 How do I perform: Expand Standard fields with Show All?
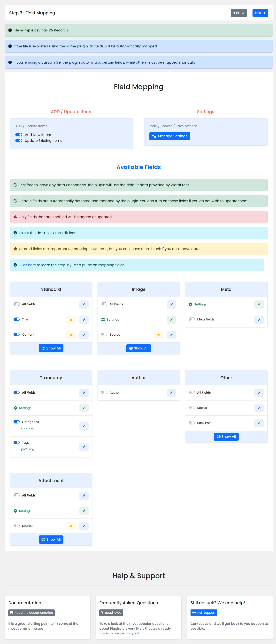click(x=51, y=348)
